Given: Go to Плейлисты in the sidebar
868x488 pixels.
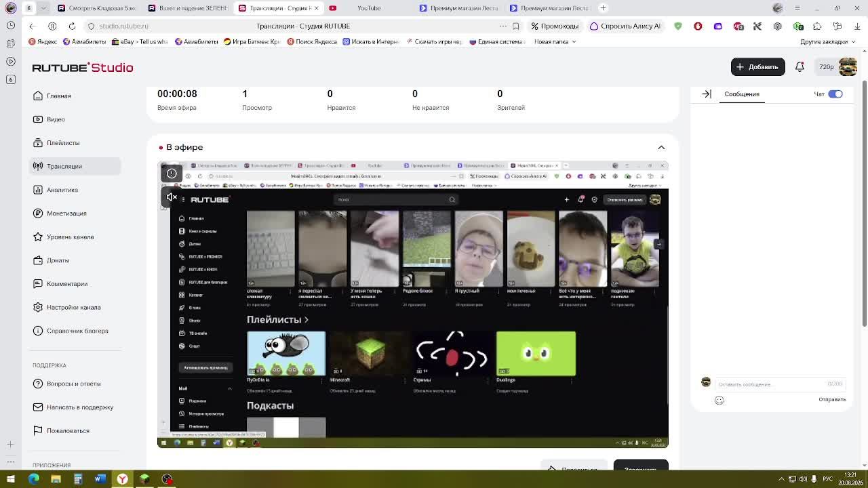Looking at the screenshot, I should [75, 143].
